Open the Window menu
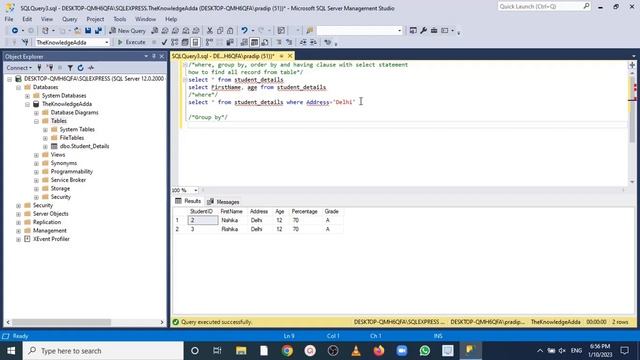Viewport: 640px width, 360px height. pos(145,19)
